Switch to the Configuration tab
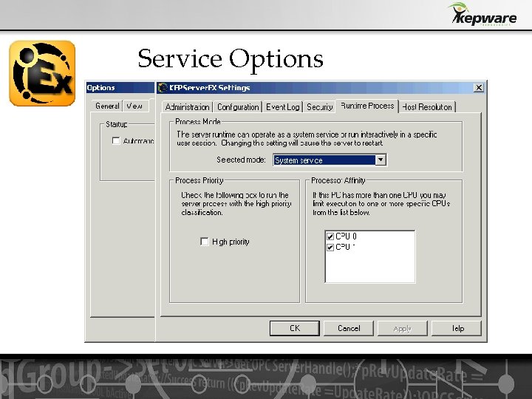The width and height of the screenshot is (532, 399). click(238, 107)
